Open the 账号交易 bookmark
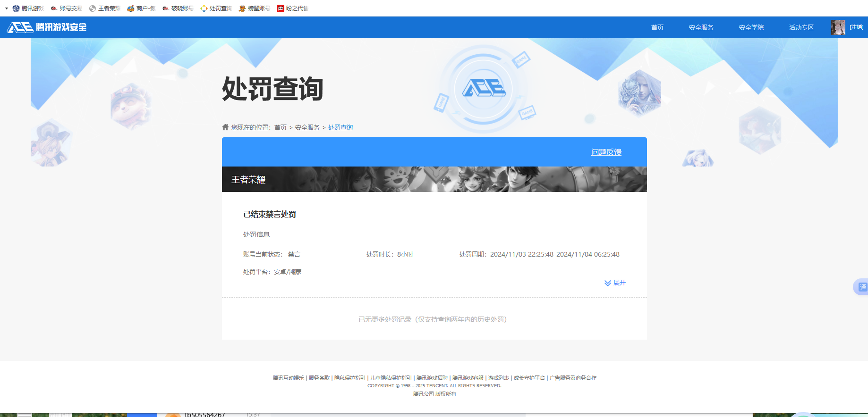Screen dimensions: 868x417 [x=66, y=8]
